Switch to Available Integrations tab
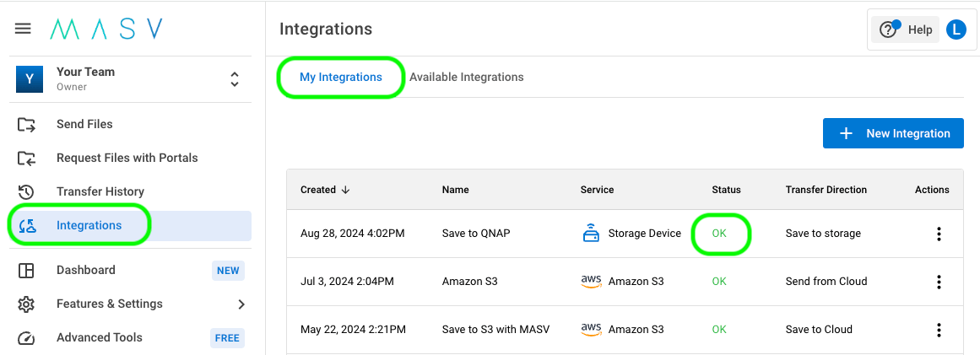This screenshot has width=980, height=355. (x=466, y=78)
